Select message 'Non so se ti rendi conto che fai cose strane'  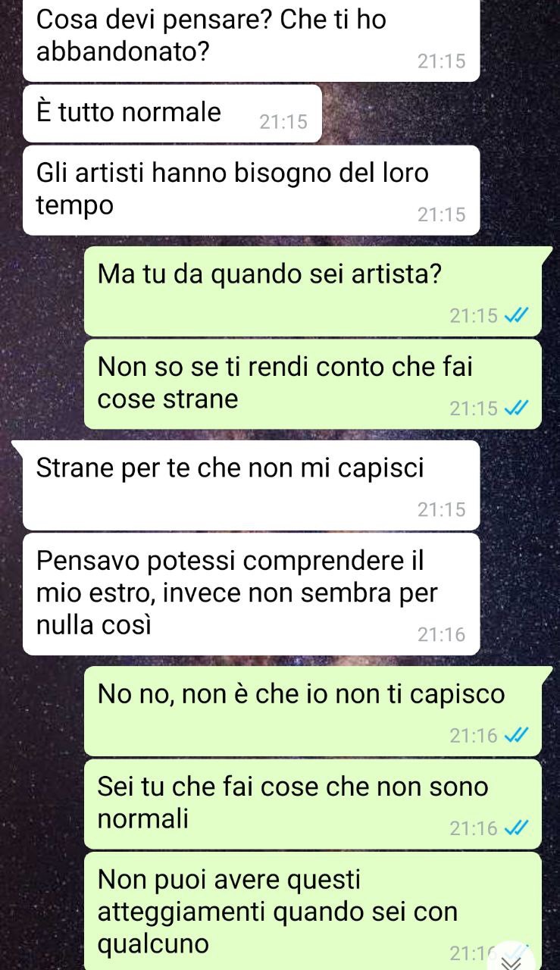pyautogui.click(x=312, y=384)
